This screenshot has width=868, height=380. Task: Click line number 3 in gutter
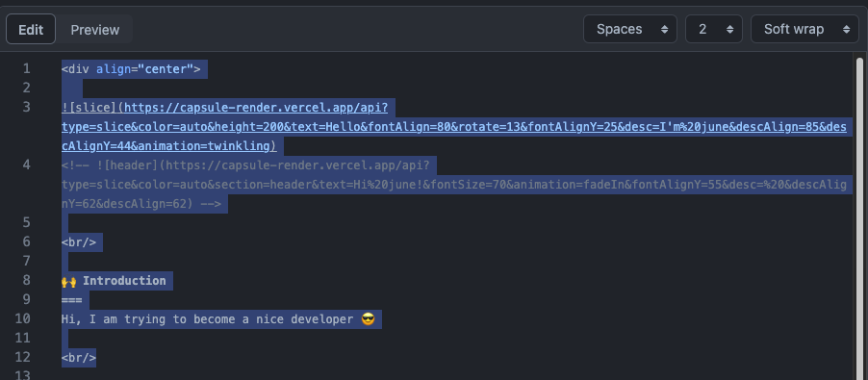(x=27, y=108)
